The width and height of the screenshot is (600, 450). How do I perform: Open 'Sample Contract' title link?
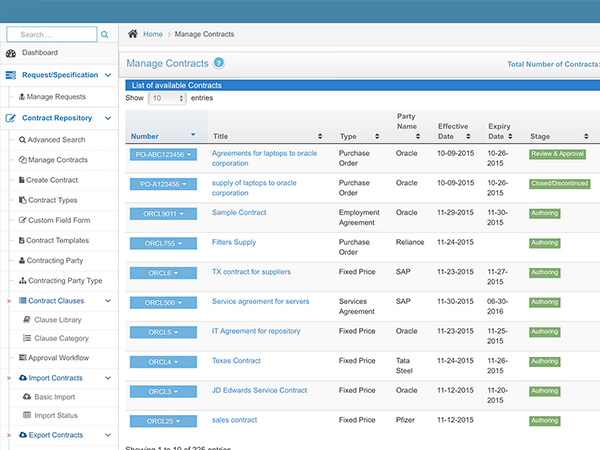tap(239, 213)
